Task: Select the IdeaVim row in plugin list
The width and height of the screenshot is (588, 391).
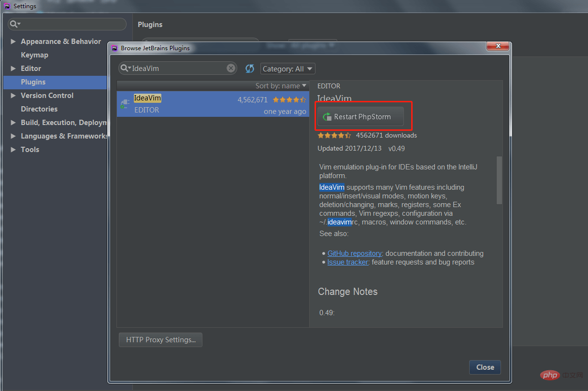Action: tap(213, 104)
